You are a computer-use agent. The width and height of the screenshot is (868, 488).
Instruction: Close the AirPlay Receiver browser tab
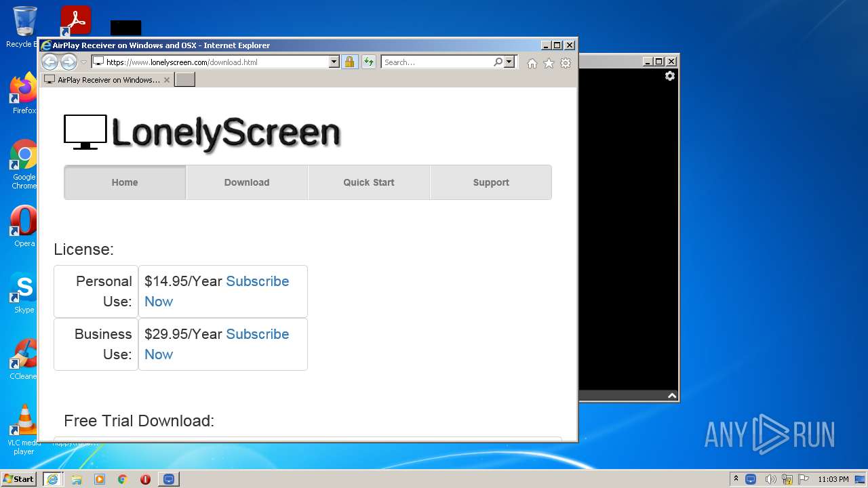click(167, 80)
